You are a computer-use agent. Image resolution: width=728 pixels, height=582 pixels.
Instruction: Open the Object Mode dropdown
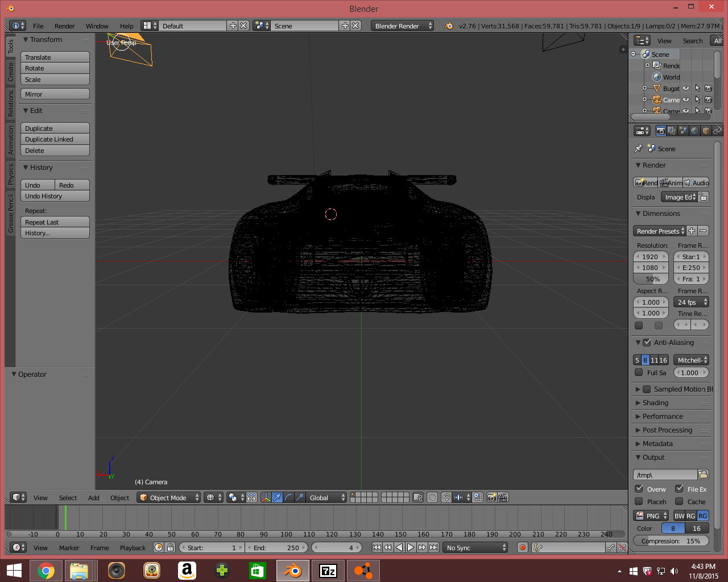(x=169, y=497)
